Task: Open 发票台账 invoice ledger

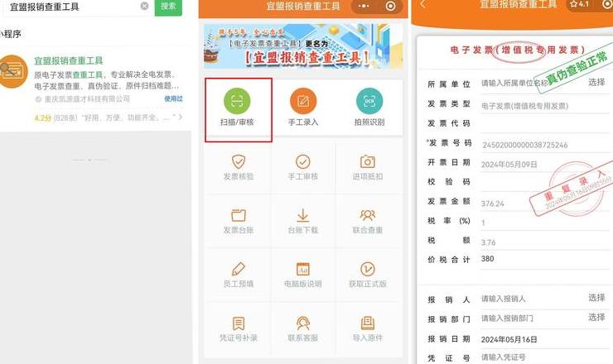Action: pyautogui.click(x=239, y=221)
